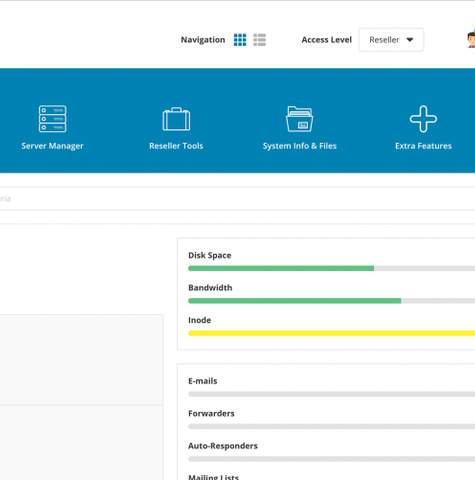
Task: Switch navigation to grid icon view
Action: coord(240,40)
